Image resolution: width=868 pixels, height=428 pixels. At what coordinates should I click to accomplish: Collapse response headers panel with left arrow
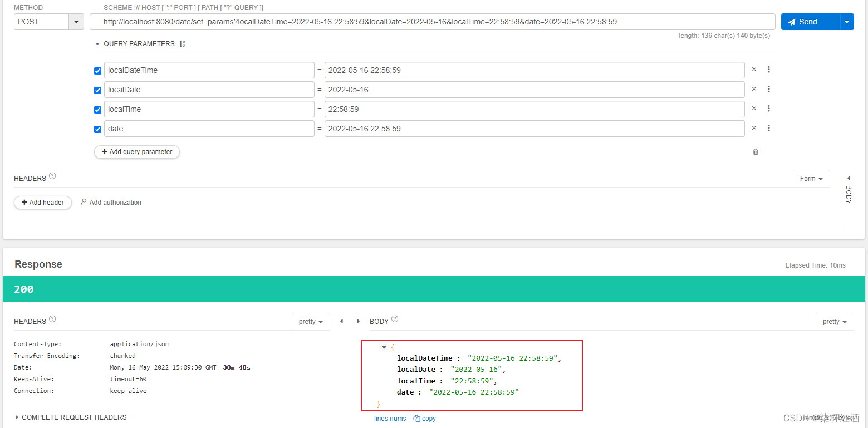point(341,321)
